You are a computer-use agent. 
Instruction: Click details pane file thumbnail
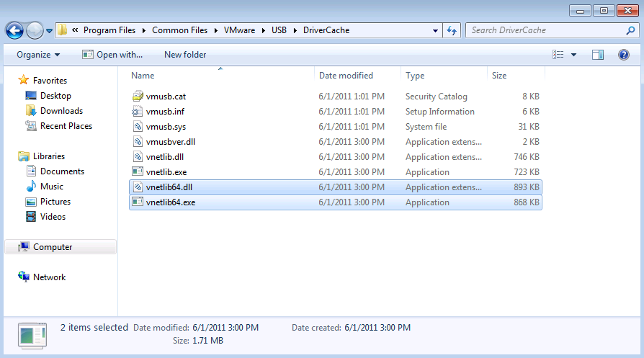click(x=32, y=336)
